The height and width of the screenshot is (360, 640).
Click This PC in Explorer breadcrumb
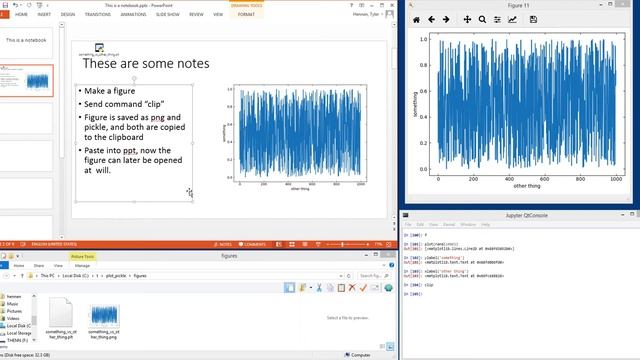47,276
